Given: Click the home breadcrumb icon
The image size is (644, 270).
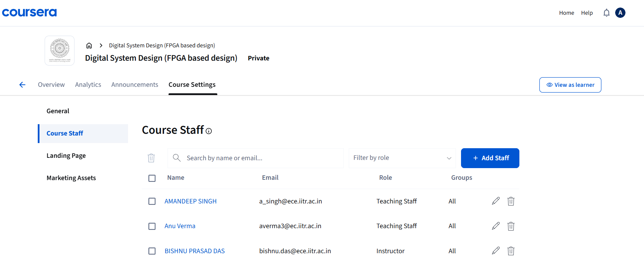Looking at the screenshot, I should 89,46.
